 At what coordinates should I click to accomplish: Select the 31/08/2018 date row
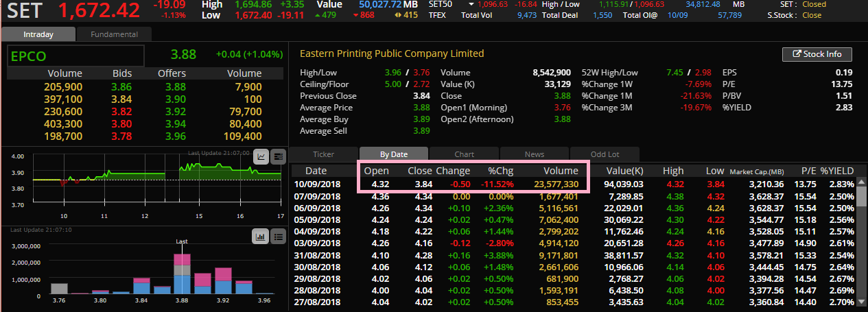(x=573, y=254)
